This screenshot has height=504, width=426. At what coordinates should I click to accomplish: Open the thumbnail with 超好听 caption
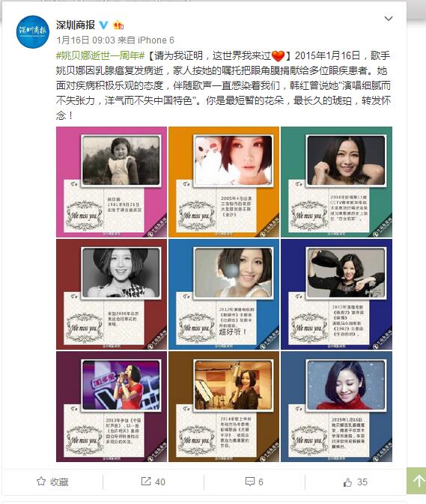(x=224, y=294)
